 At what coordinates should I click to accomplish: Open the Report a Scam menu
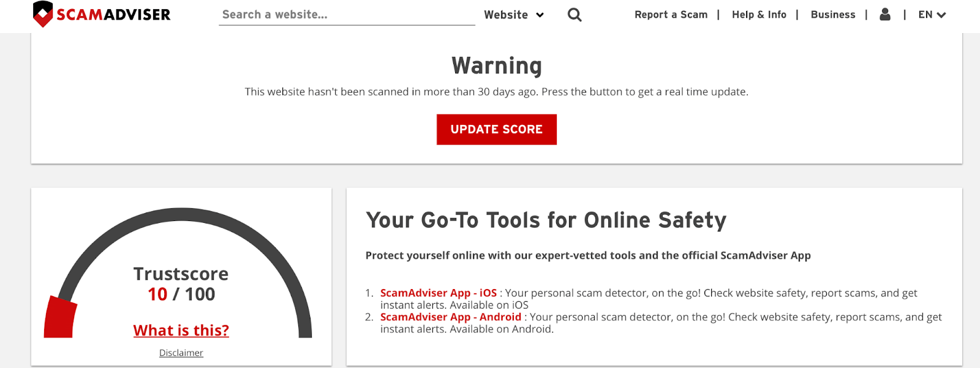pos(671,15)
